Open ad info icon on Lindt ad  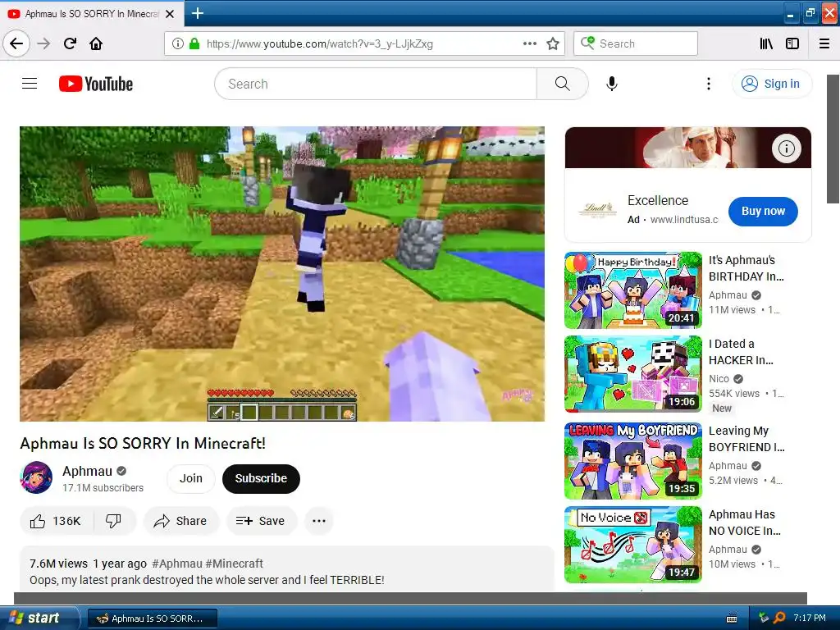pyautogui.click(x=787, y=148)
